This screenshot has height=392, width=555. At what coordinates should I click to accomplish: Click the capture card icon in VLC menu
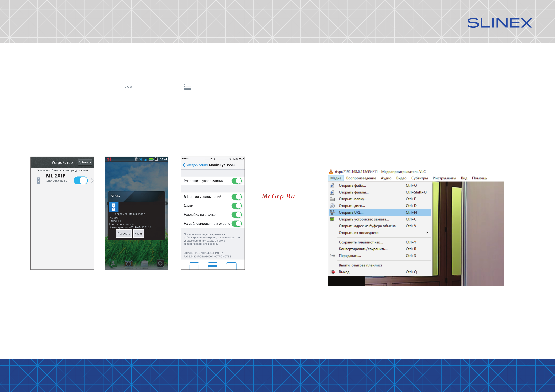pos(332,219)
